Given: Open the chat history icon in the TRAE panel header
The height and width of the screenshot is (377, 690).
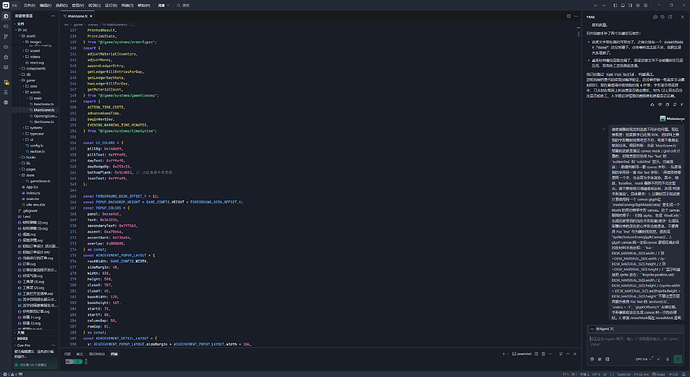Looking at the screenshot, I should pos(662,17).
